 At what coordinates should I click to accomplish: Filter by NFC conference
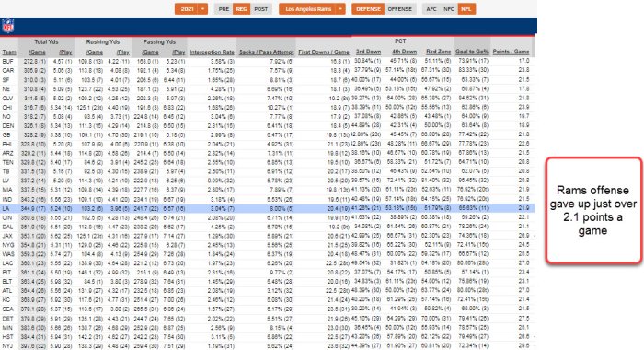click(x=449, y=9)
